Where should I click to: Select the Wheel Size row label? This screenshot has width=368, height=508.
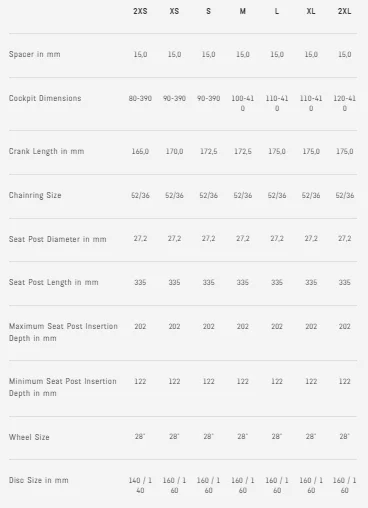click(29, 437)
